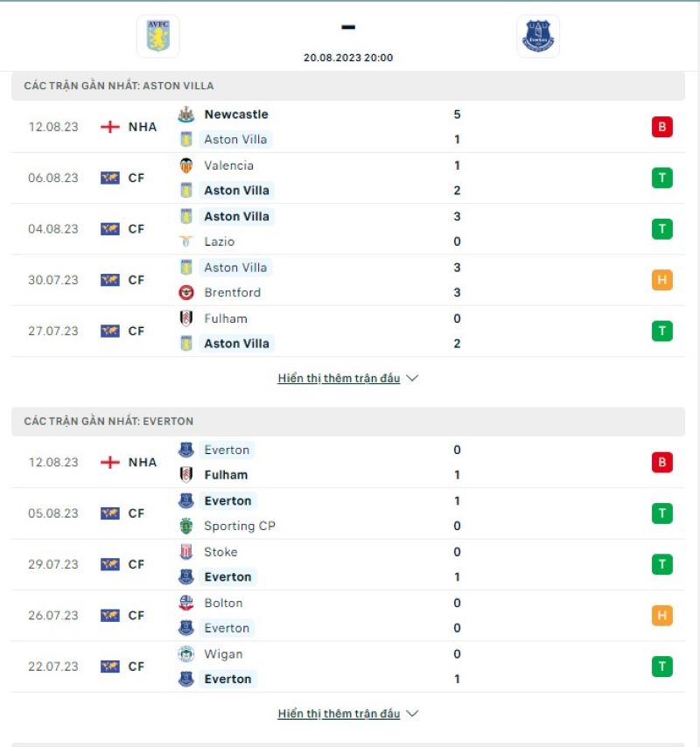Click the orange H draw badge for Brentford match

coord(662,280)
